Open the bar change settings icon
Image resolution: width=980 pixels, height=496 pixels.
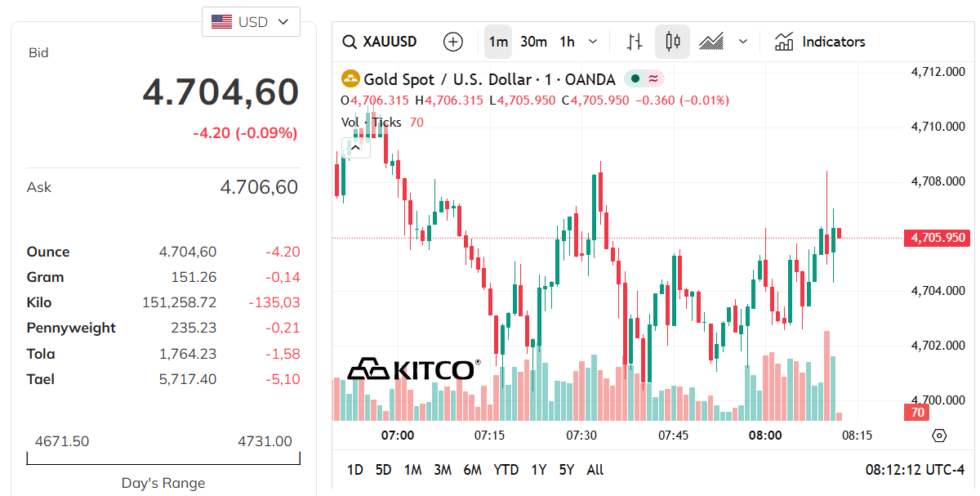click(x=634, y=41)
